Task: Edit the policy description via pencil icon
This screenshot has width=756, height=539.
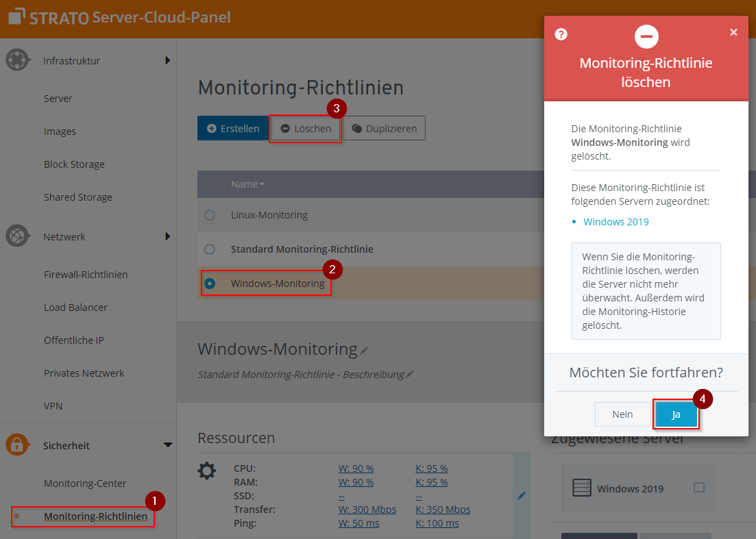Action: pos(410,375)
